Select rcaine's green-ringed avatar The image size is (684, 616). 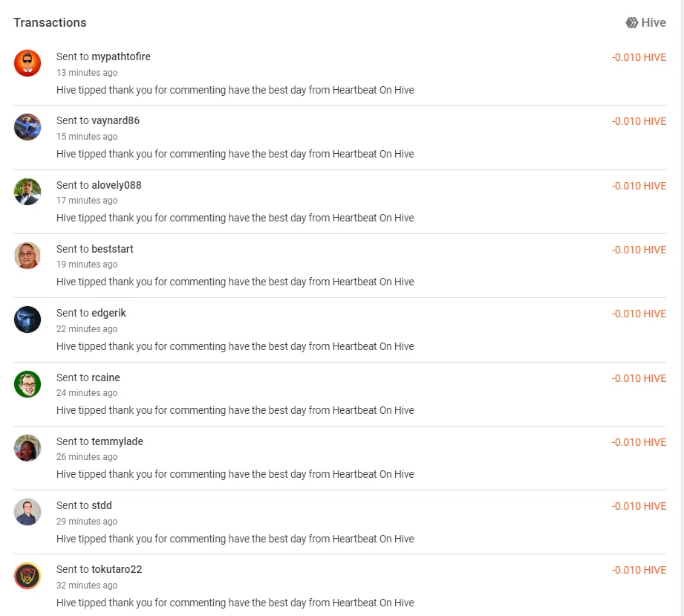27,383
